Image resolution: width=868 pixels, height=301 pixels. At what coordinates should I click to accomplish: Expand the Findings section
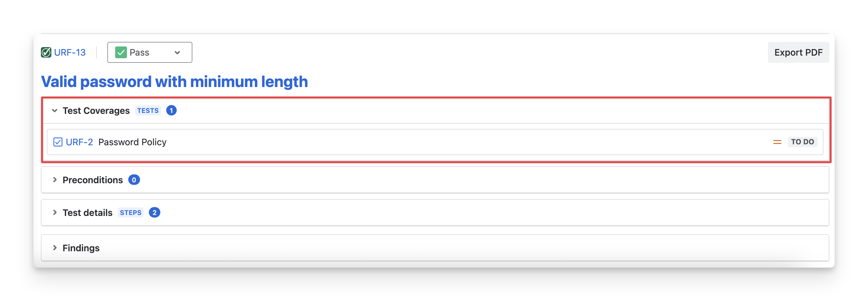click(55, 248)
